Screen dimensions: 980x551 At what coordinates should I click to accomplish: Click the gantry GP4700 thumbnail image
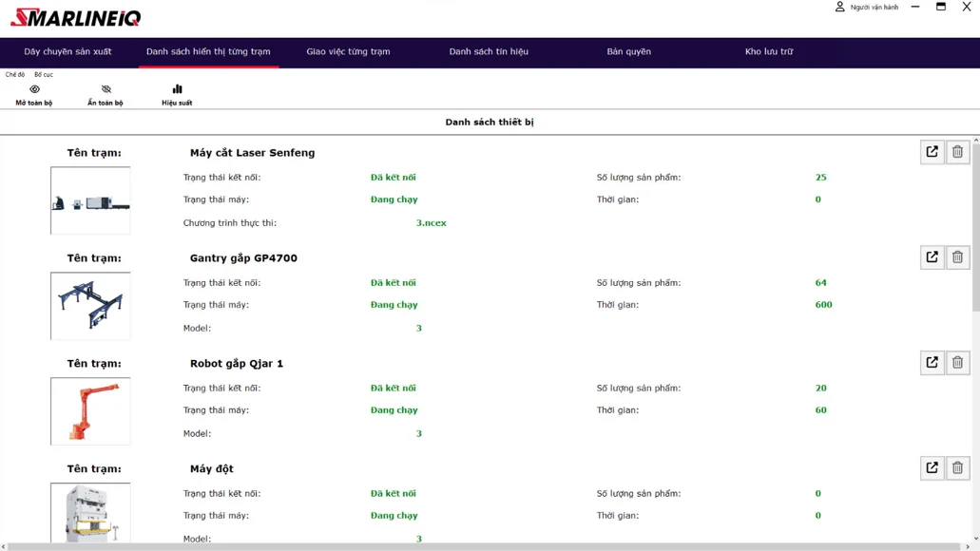pyautogui.click(x=90, y=306)
